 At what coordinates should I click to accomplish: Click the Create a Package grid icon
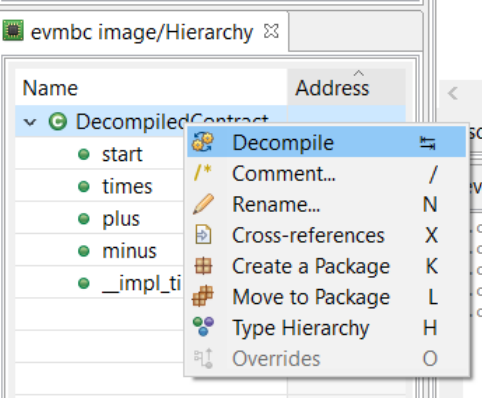point(203,266)
